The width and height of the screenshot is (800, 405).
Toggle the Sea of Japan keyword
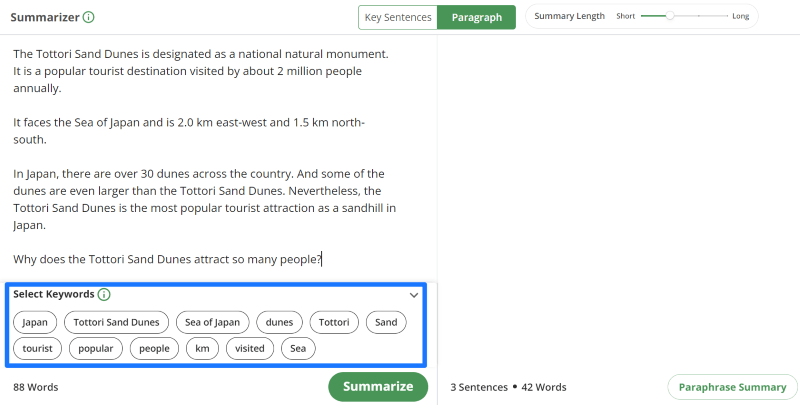[212, 322]
